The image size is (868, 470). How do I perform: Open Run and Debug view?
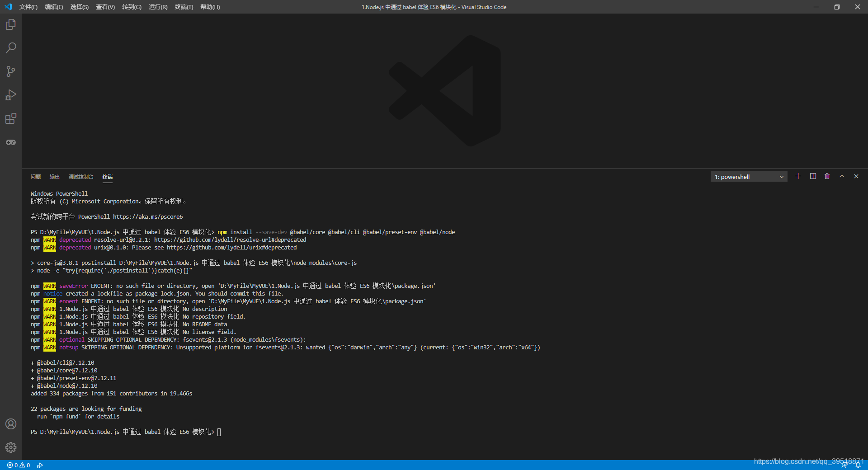11,95
